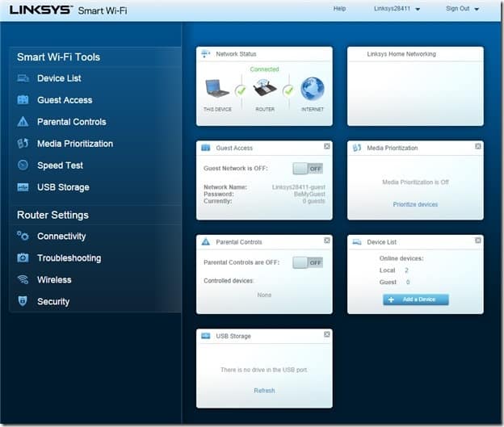Launch Speed Test from sidebar
The width and height of the screenshot is (504, 427).
coord(60,165)
